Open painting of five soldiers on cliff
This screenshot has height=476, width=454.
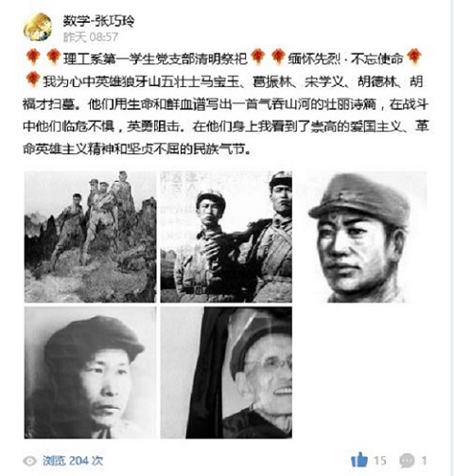[x=90, y=237]
